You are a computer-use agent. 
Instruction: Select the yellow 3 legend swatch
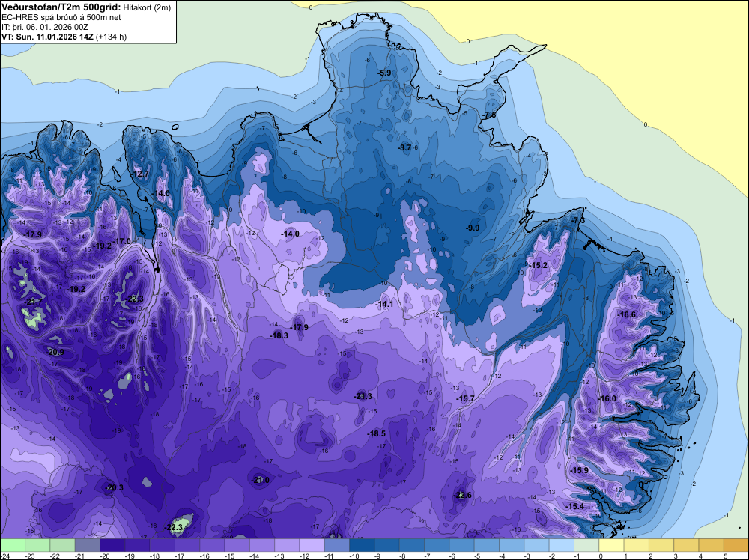[686, 545]
